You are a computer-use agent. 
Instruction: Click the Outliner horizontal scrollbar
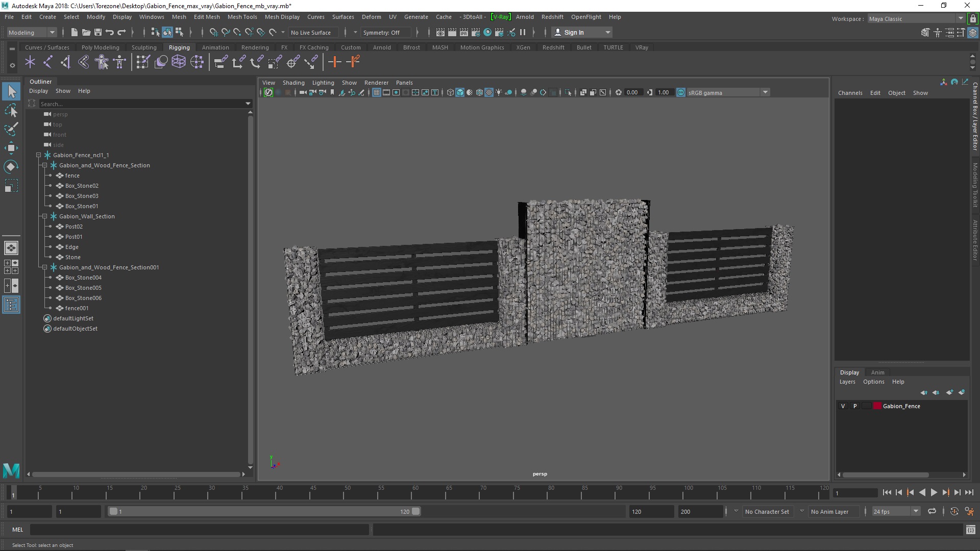coord(136,474)
